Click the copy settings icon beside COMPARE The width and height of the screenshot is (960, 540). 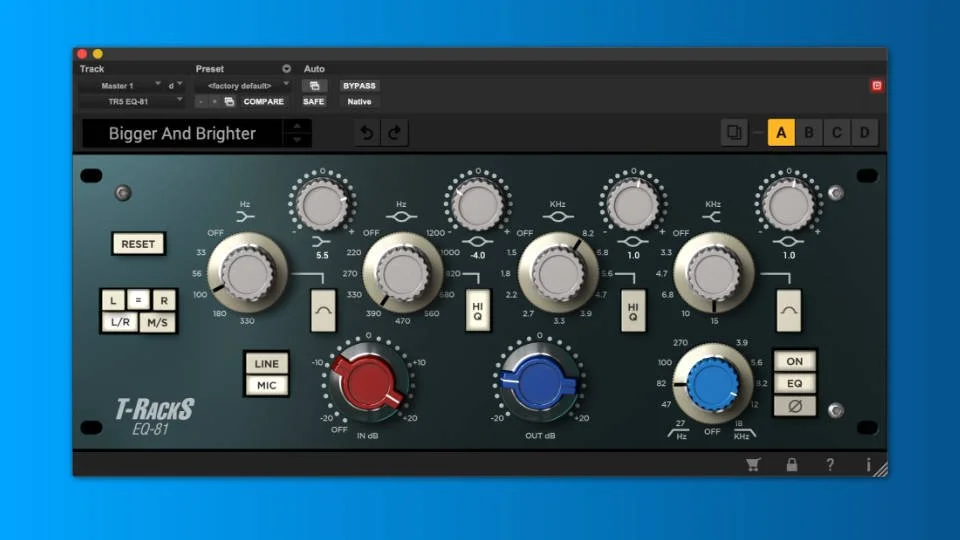(230, 102)
